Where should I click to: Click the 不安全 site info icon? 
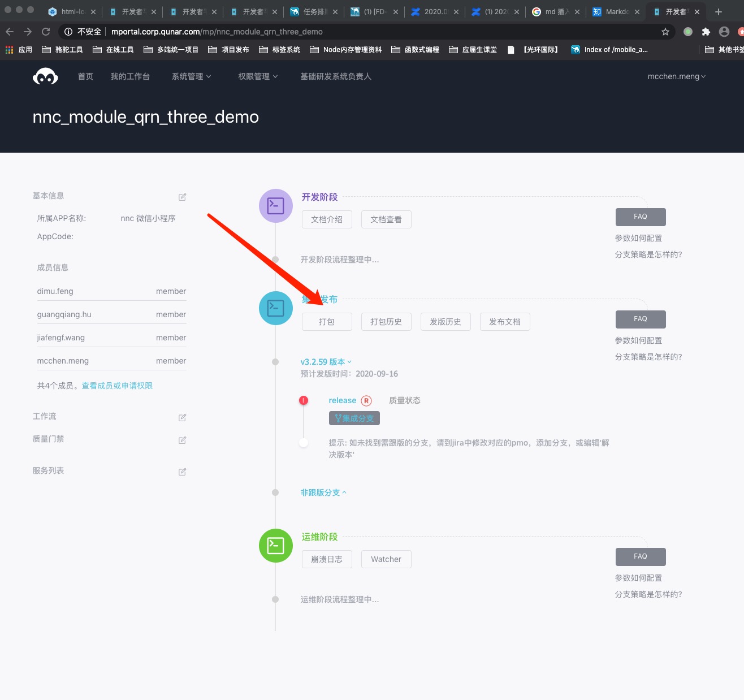68,32
